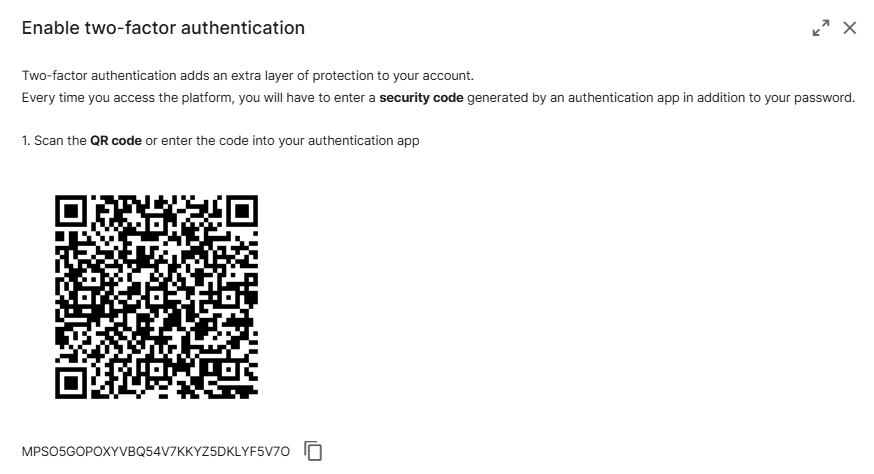Viewport: 874px width, 474px height.
Task: Click the center of the QR code
Action: pos(156,296)
